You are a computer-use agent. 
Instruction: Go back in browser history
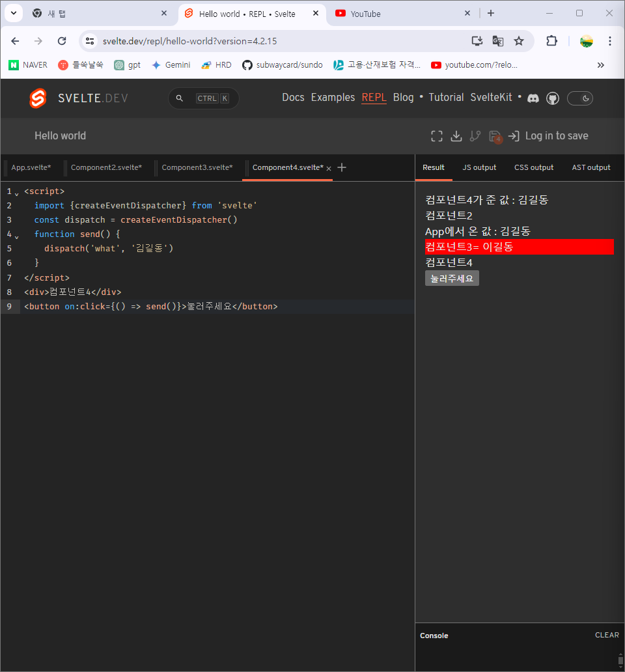[x=15, y=41]
